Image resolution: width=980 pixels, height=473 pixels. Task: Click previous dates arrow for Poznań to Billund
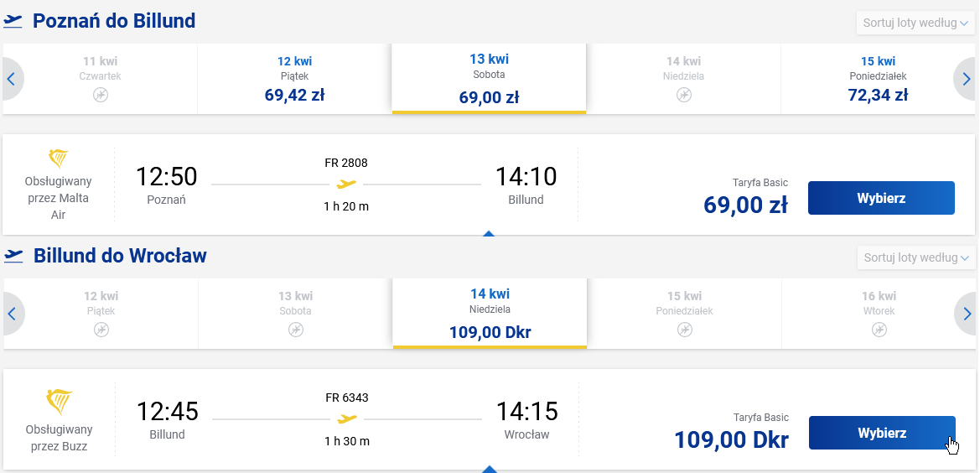[12, 80]
